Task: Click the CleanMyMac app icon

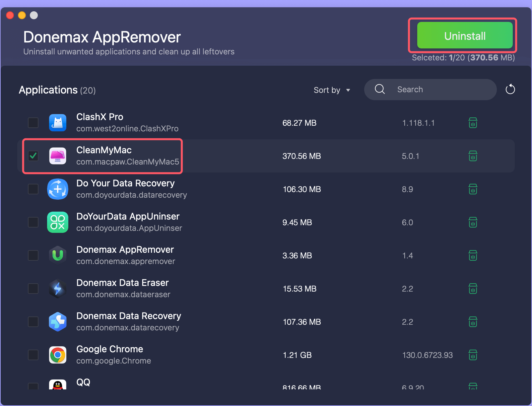Action: pyautogui.click(x=58, y=156)
